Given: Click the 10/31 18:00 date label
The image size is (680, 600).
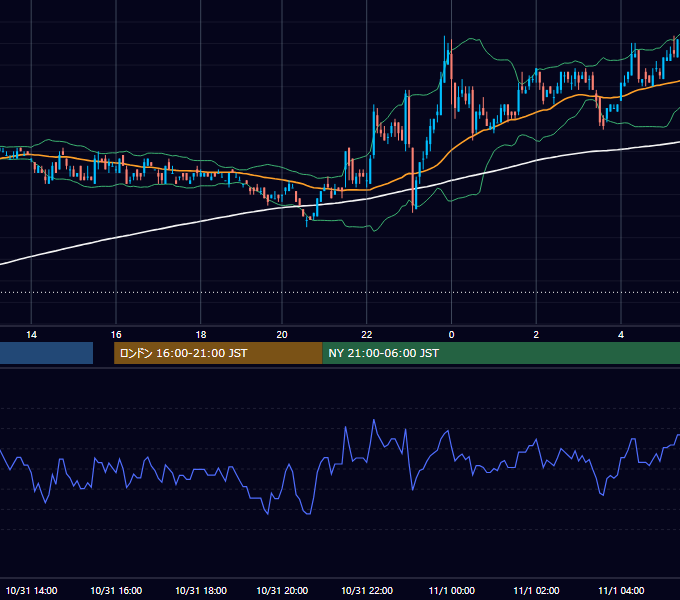Looking at the screenshot, I should pos(201,590).
